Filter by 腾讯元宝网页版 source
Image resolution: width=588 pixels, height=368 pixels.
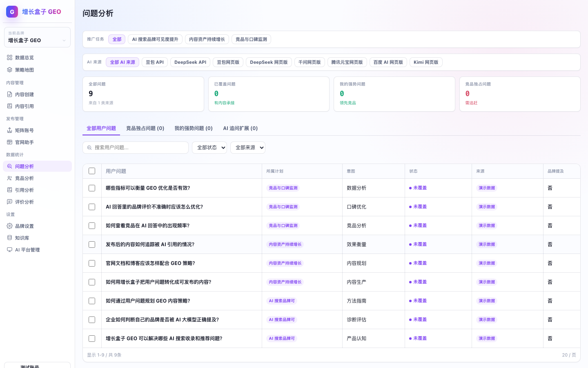point(347,62)
